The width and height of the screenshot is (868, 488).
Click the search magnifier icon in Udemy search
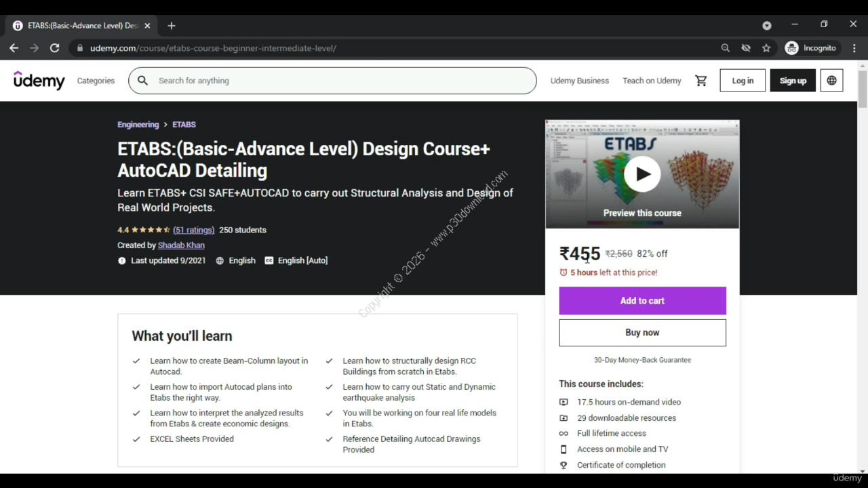[142, 81]
